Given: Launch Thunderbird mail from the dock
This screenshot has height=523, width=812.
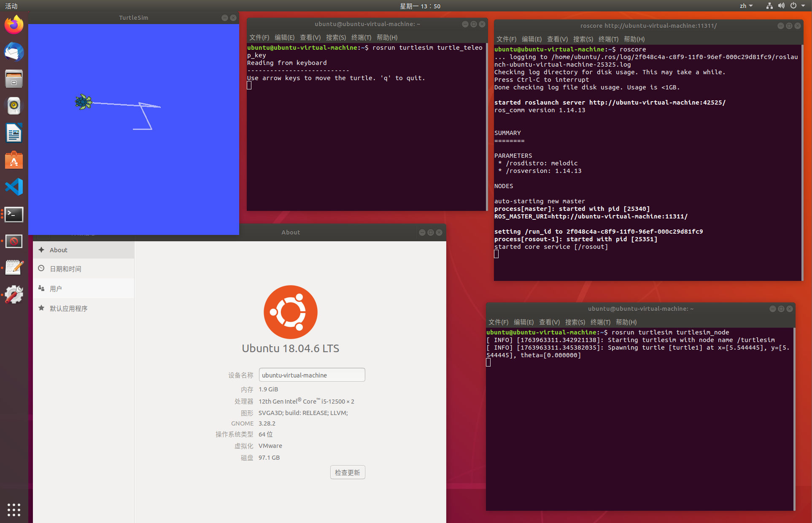Looking at the screenshot, I should click(14, 52).
